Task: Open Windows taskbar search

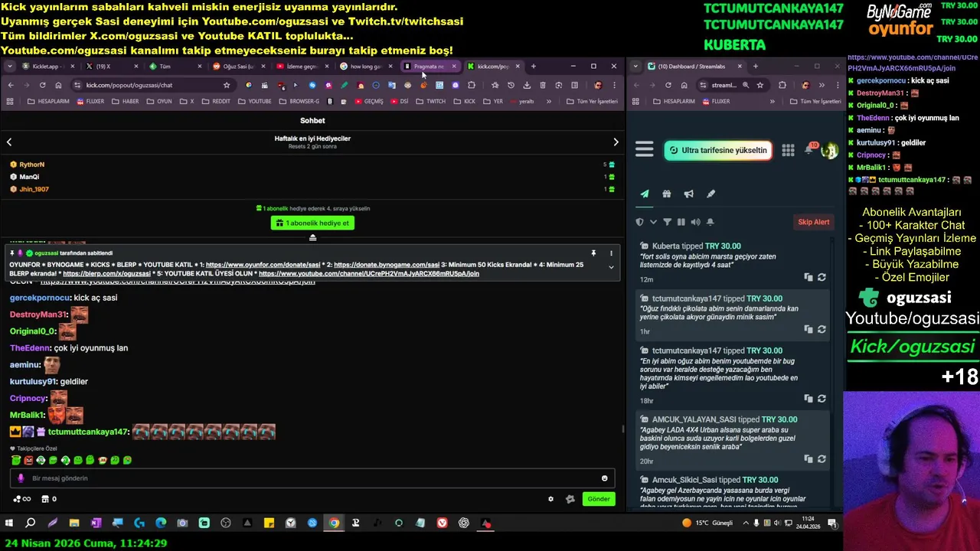Action: pos(31,523)
